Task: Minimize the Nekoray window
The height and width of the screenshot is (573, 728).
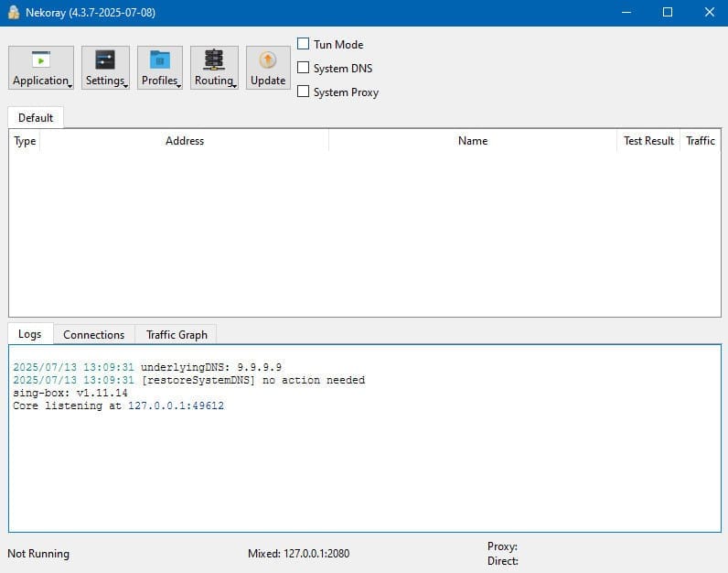Action: [x=626, y=13]
